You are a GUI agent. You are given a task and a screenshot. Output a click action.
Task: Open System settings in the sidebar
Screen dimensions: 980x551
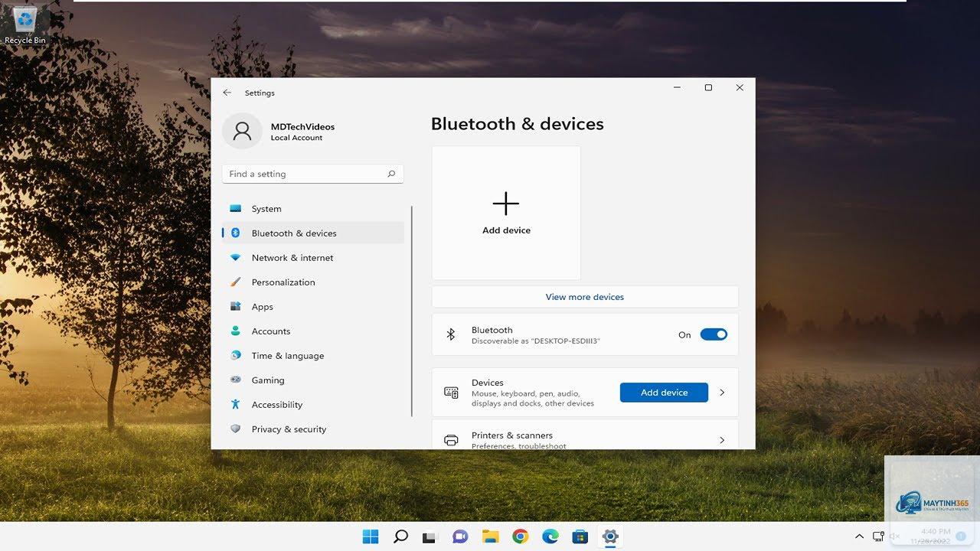312,209
